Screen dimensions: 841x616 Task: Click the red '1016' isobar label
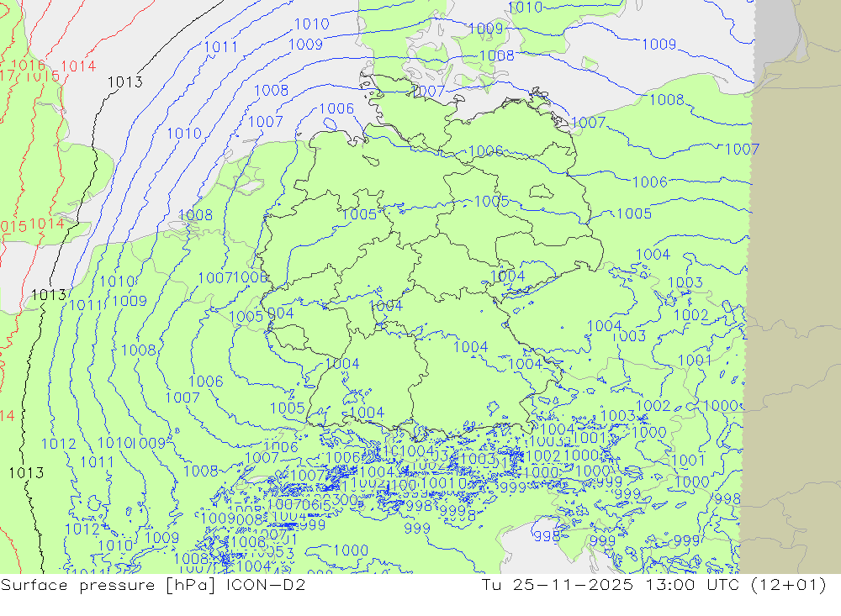pyautogui.click(x=29, y=65)
